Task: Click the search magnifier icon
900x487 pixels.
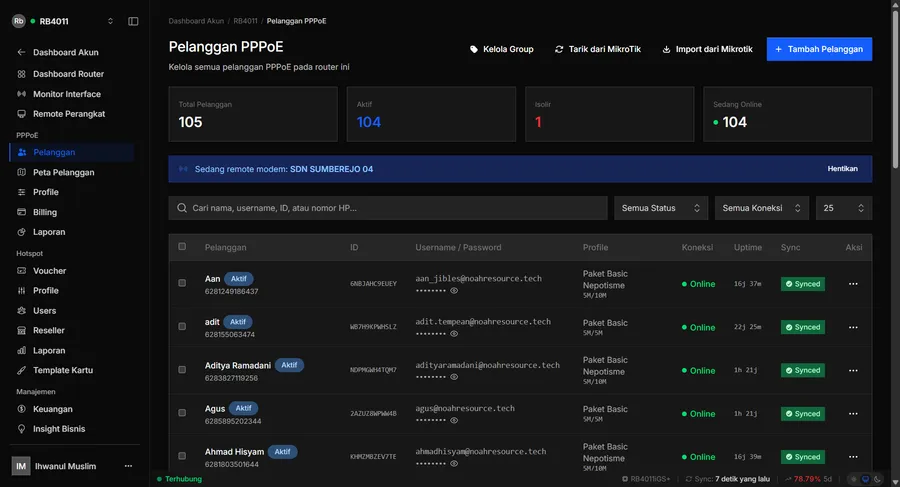Action: pyautogui.click(x=182, y=208)
